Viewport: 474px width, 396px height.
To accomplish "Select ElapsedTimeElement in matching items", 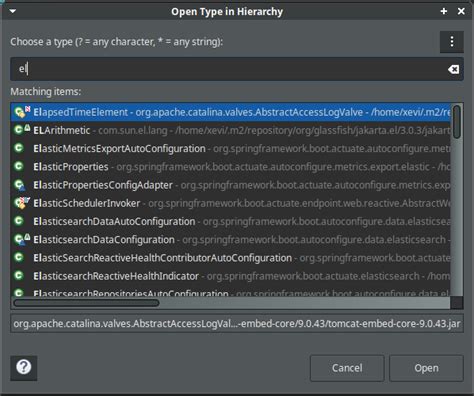I will pyautogui.click(x=231, y=112).
